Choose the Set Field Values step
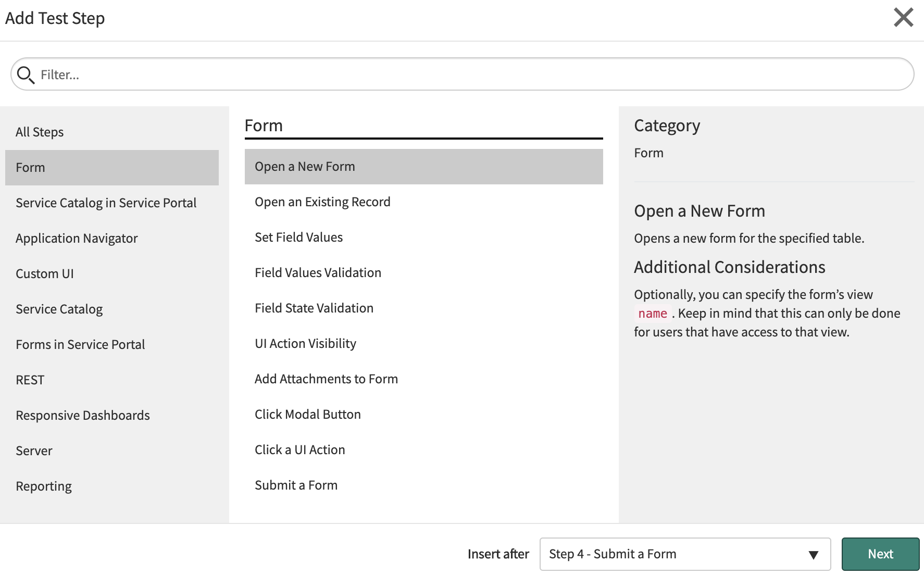Image resolution: width=924 pixels, height=575 pixels. (x=424, y=238)
